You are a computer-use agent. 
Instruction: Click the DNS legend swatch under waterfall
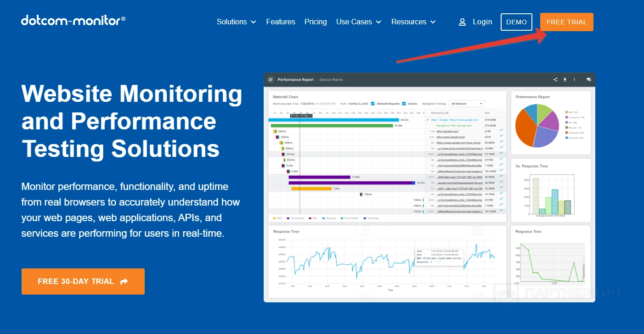[x=274, y=218]
